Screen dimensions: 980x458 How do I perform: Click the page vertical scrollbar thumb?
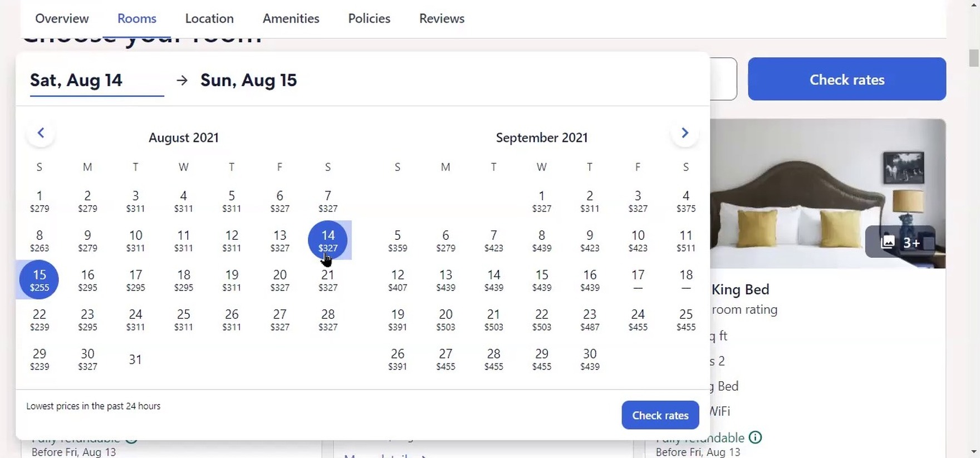point(973,58)
